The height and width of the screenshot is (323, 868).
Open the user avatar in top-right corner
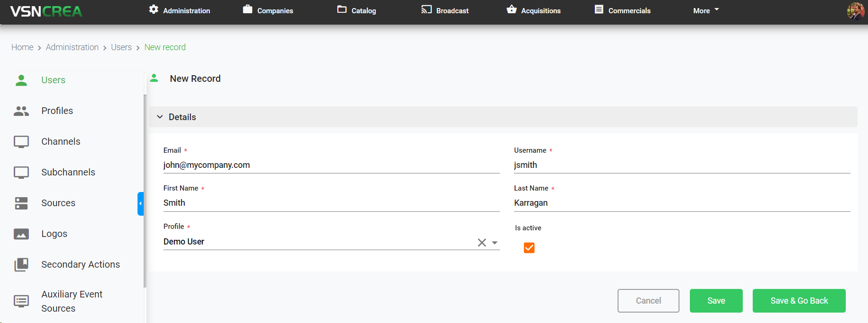[855, 11]
